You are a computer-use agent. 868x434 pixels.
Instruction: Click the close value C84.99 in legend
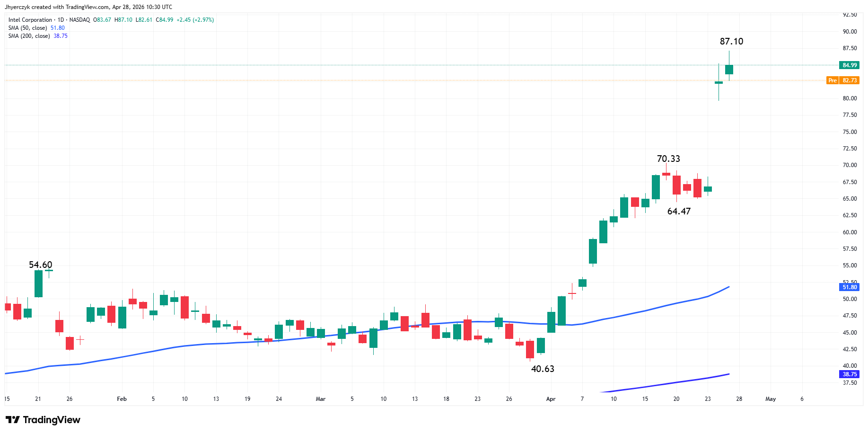click(x=165, y=20)
